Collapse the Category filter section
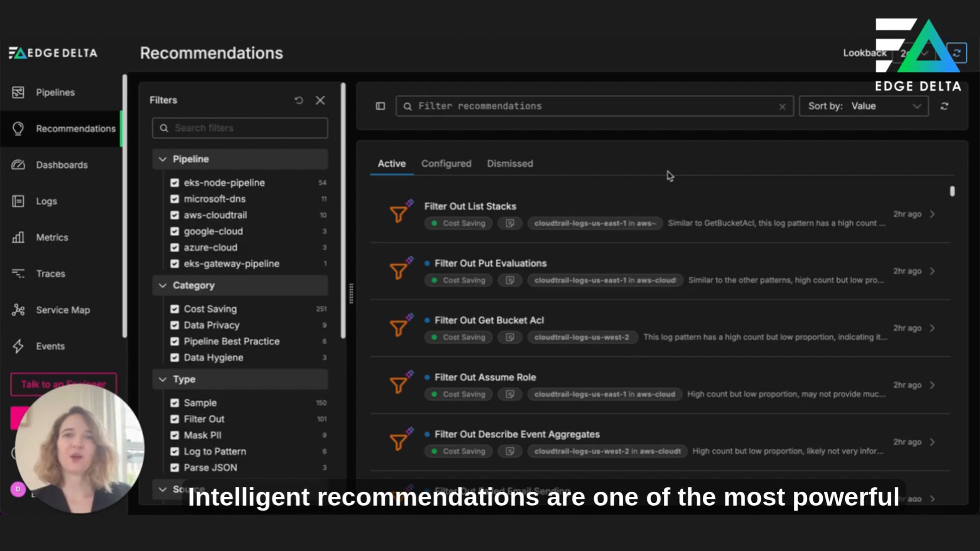980x551 pixels. tap(163, 286)
